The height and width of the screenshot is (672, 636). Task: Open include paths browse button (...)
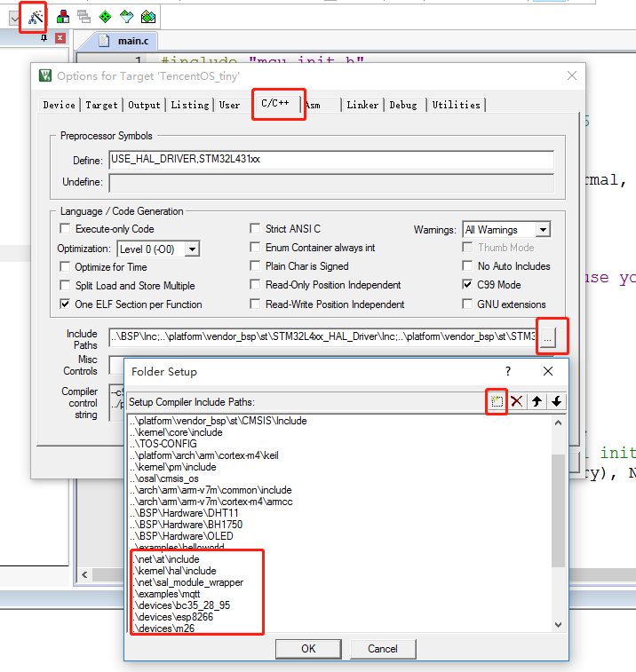548,336
